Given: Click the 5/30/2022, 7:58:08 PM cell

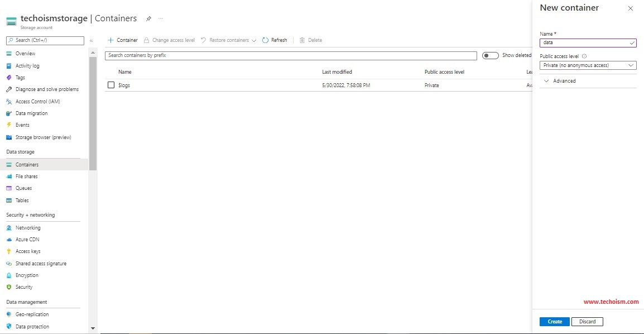Looking at the screenshot, I should [x=346, y=85].
